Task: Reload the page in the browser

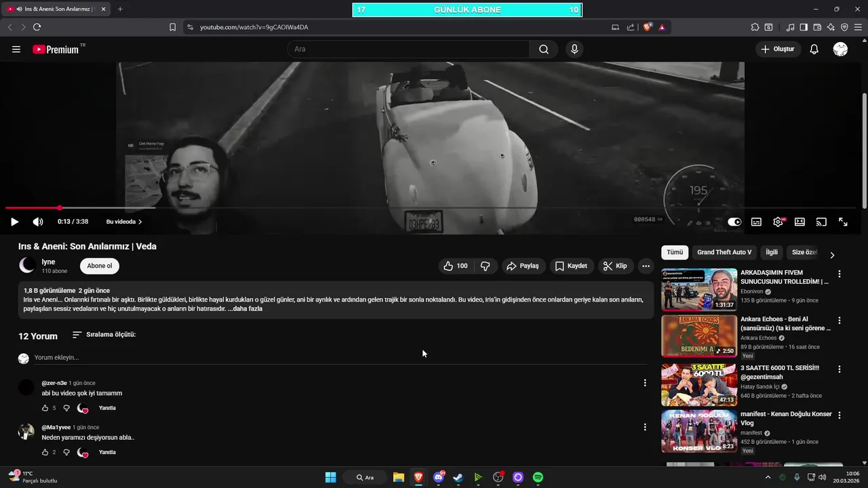Action: [x=37, y=27]
